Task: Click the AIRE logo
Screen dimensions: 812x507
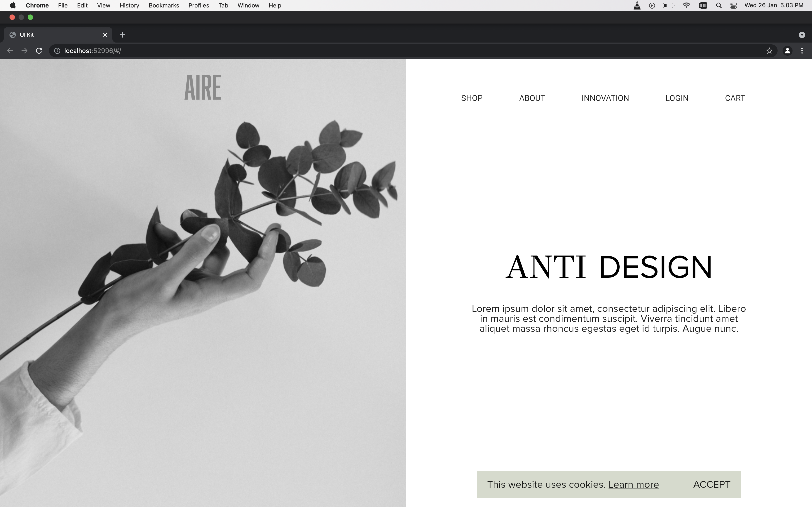Action: pyautogui.click(x=203, y=88)
